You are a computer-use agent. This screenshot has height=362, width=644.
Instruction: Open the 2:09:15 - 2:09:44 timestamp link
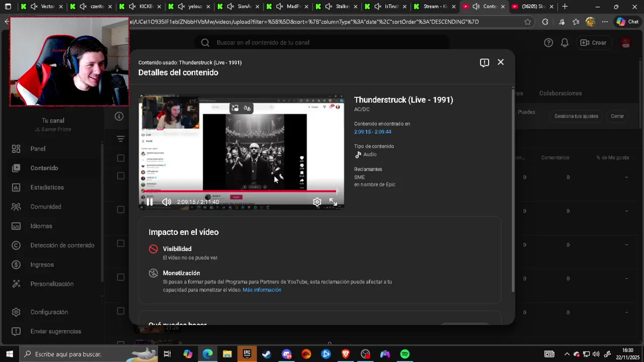[373, 132]
